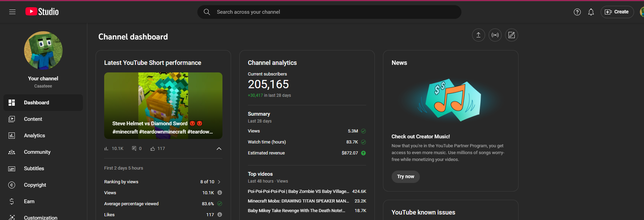Click the Create post pencil icon
Viewport: 644px width, 220px height.
click(x=512, y=35)
